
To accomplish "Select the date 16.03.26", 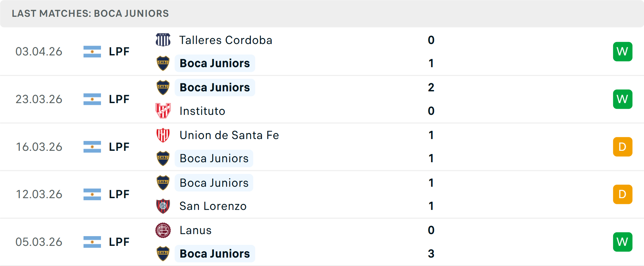I will (39, 146).
